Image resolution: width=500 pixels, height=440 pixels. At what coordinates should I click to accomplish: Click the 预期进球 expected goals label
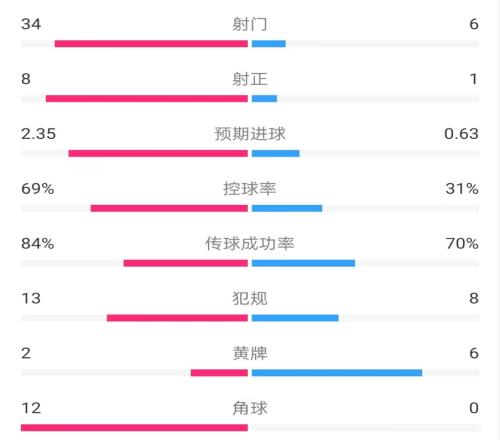250,134
